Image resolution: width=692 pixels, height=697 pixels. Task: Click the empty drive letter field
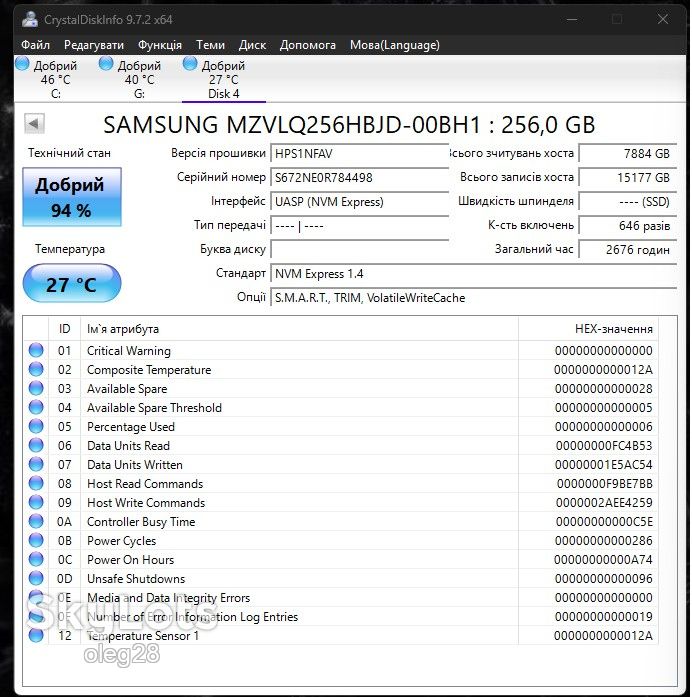tap(360, 250)
